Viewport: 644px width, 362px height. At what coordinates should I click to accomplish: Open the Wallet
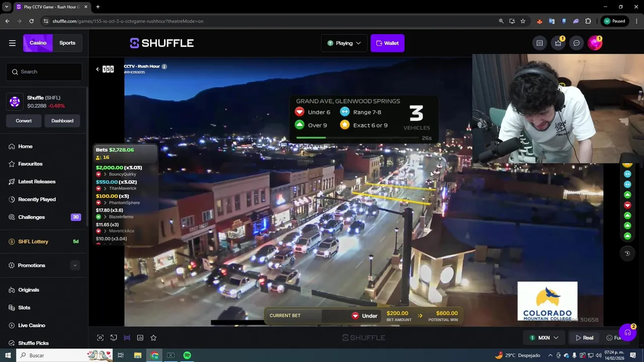(387, 43)
